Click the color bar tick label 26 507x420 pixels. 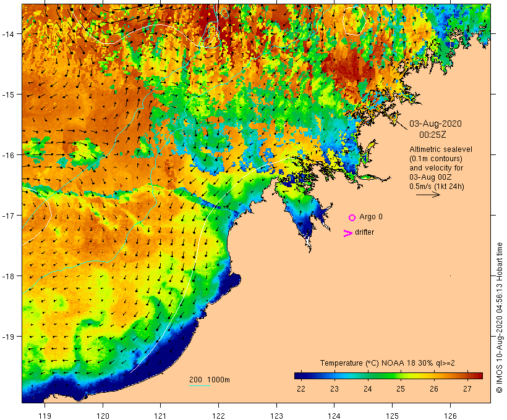click(434, 389)
